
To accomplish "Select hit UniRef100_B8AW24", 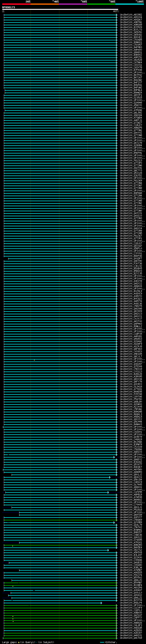I will click(131, 93).
